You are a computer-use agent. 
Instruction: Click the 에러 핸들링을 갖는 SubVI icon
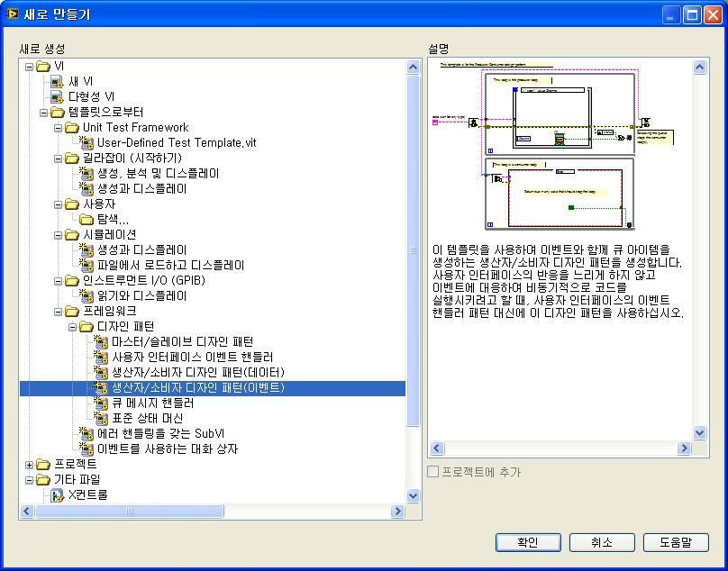pyautogui.click(x=86, y=434)
